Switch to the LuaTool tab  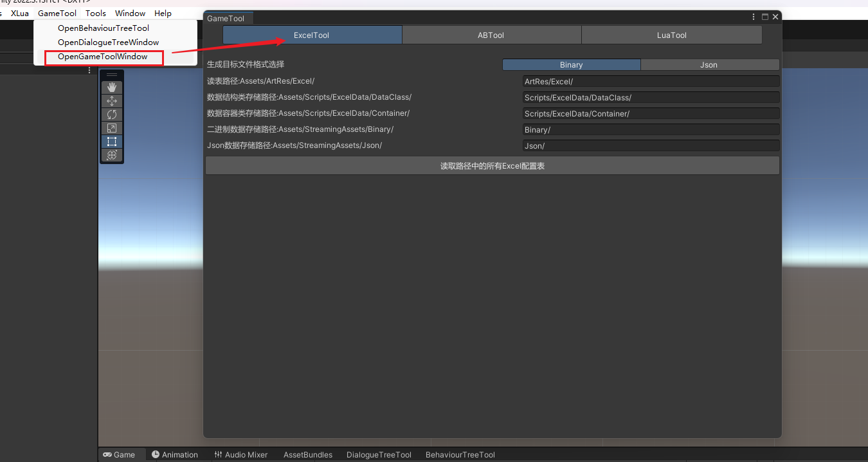pos(671,35)
